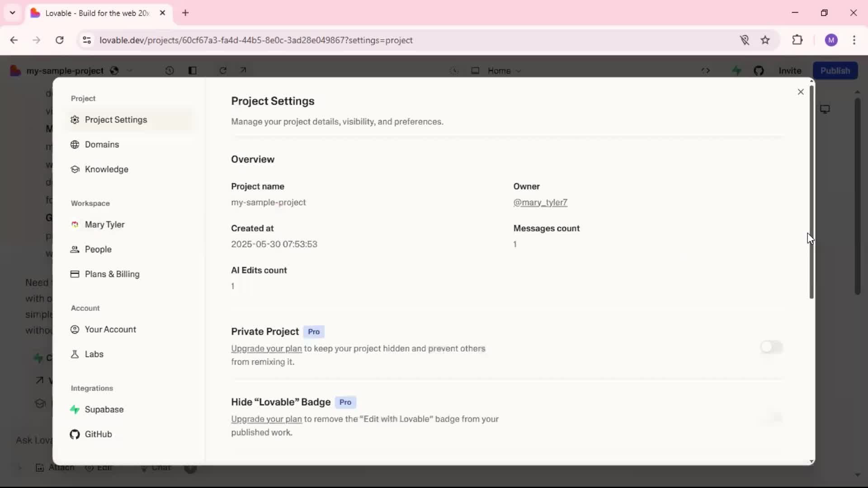Open the Knowledge settings page
This screenshot has height=488, width=868.
[x=106, y=169]
